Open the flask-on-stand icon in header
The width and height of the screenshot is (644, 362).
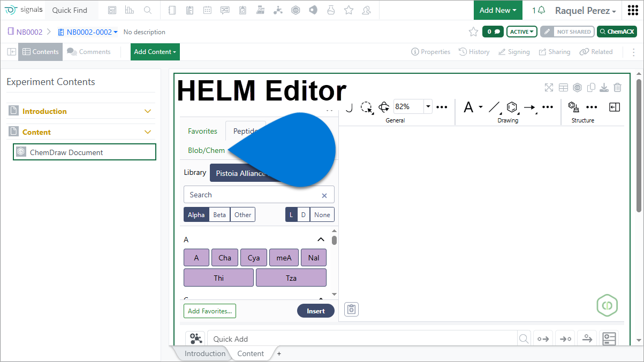click(260, 10)
